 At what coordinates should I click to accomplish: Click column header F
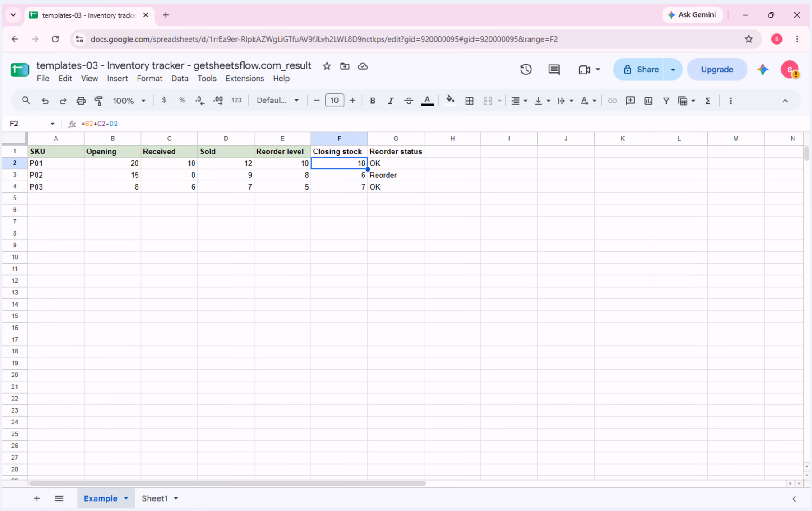click(339, 139)
